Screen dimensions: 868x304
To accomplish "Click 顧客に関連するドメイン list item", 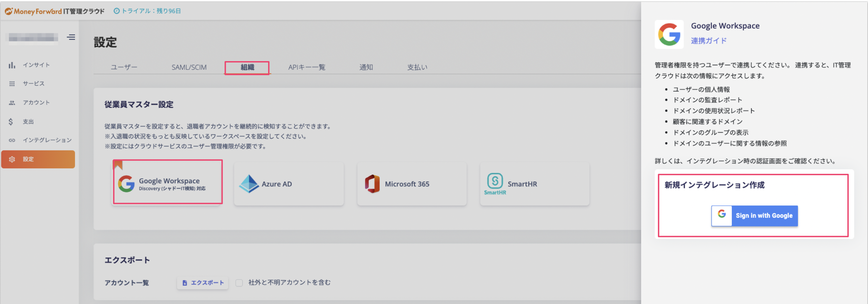I will coord(708,122).
